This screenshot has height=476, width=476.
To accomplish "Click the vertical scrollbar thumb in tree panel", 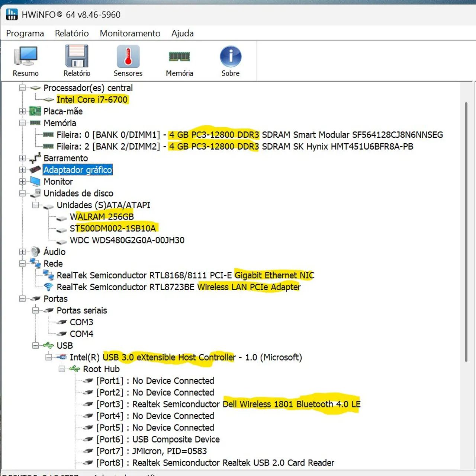I will pos(466,231).
